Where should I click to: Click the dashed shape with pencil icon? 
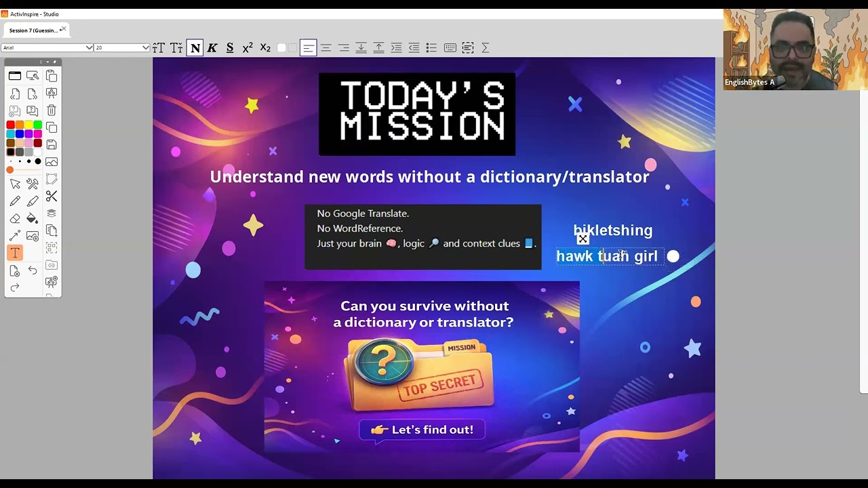[x=52, y=179]
